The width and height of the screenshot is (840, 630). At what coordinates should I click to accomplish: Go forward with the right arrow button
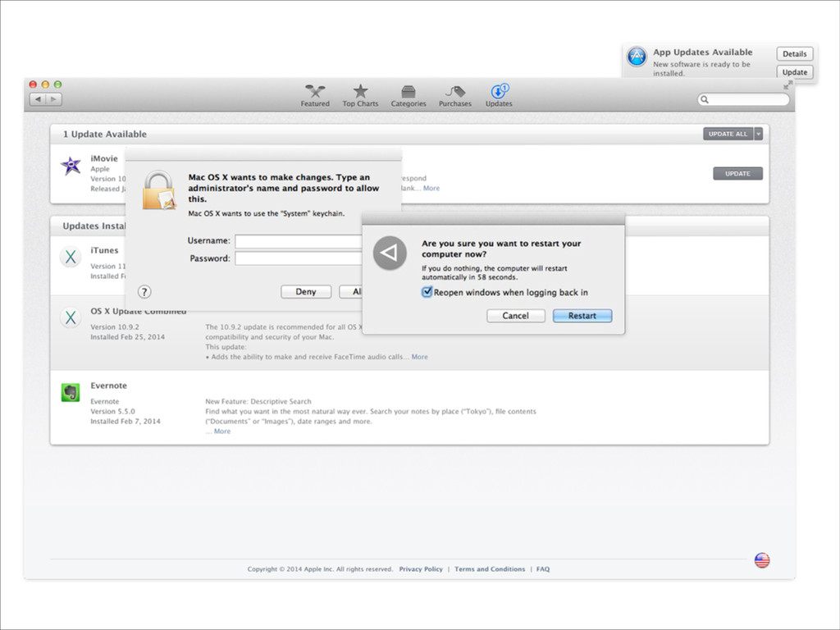tap(53, 99)
